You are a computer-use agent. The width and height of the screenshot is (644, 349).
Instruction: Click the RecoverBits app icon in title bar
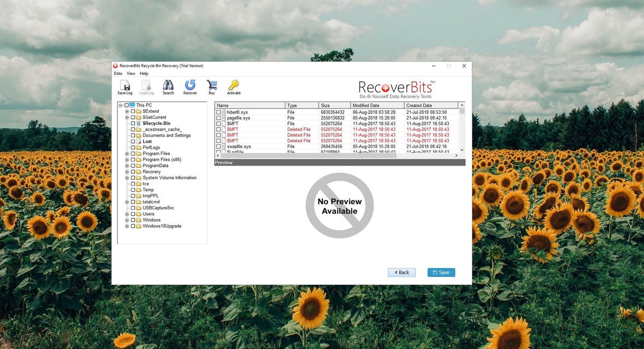[115, 66]
